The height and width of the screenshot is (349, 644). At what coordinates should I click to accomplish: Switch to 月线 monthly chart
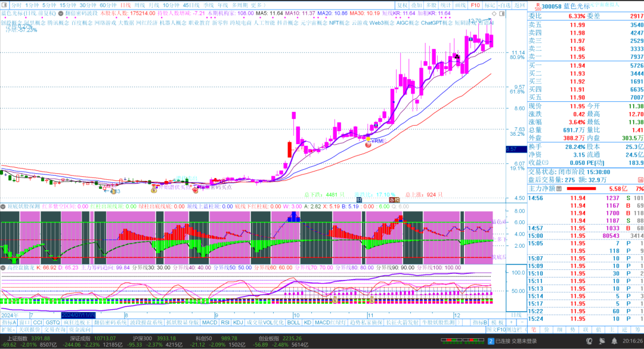[x=154, y=5]
